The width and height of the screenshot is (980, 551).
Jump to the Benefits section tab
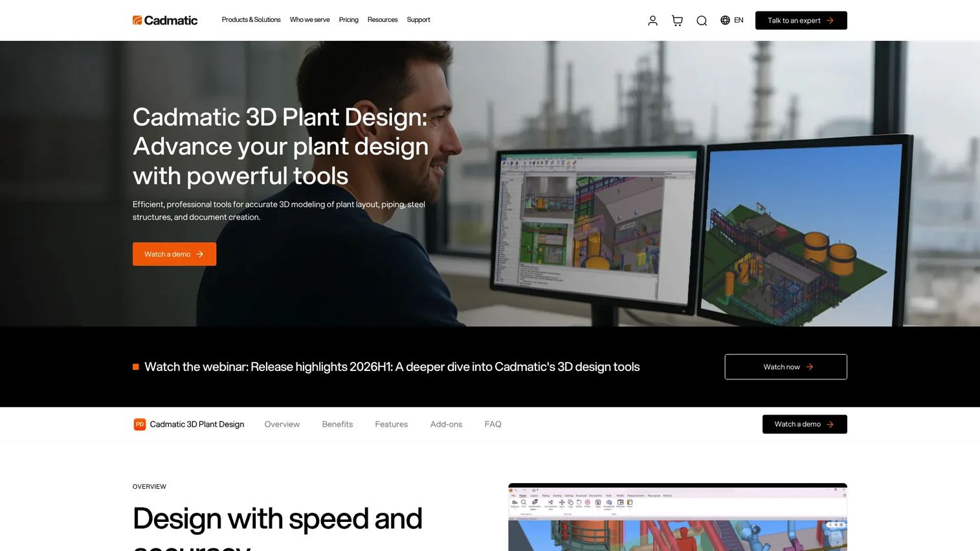point(337,424)
